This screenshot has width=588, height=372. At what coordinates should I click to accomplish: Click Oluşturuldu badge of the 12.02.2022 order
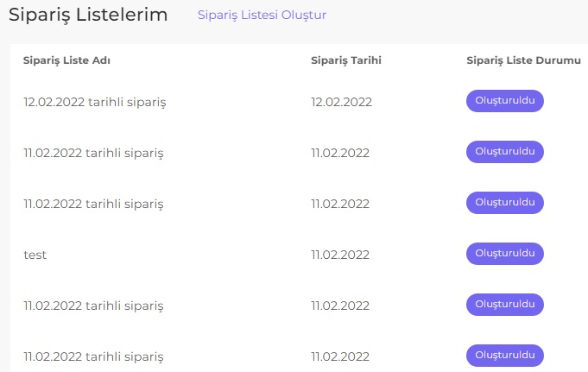505,100
